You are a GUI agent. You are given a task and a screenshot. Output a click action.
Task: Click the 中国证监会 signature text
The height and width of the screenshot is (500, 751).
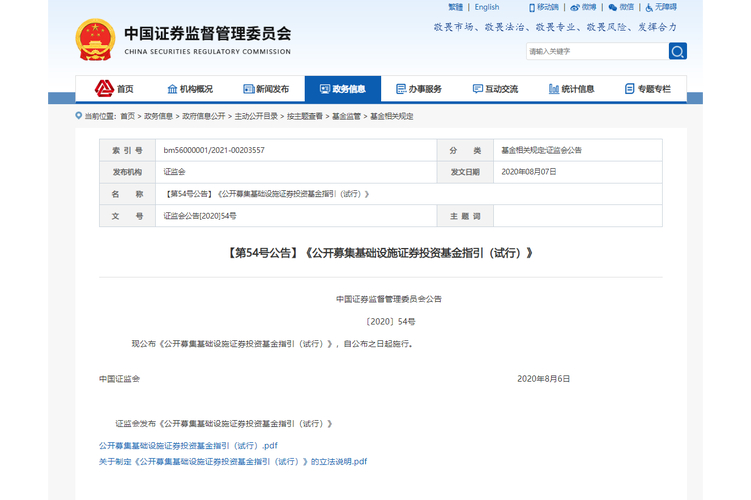(119, 379)
